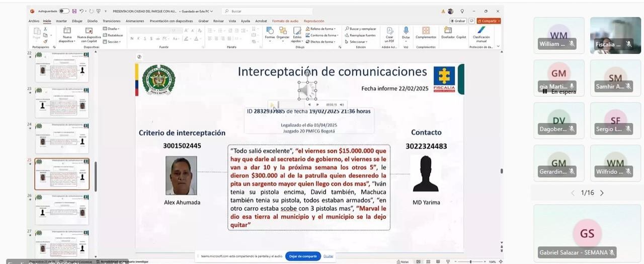
Task: Click the audio speaker icon on the slide
Action: 307,91
